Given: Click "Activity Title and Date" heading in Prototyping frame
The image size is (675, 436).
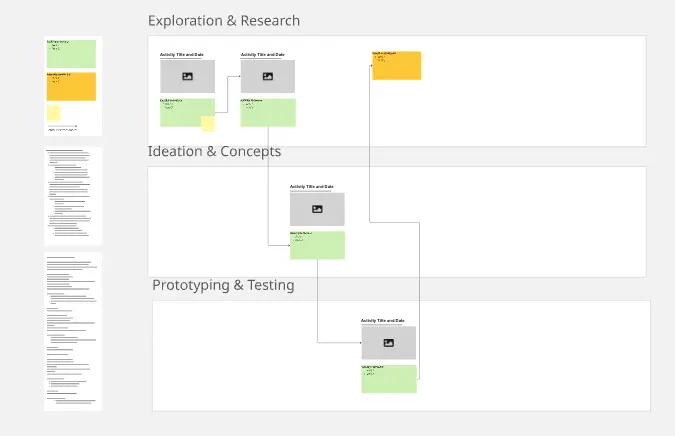Looking at the screenshot, I should coord(383,320).
